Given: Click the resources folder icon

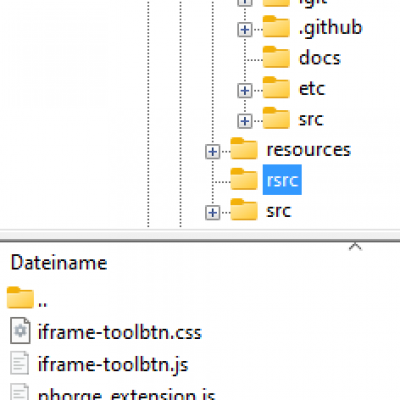Looking at the screenshot, I should click(x=244, y=148).
